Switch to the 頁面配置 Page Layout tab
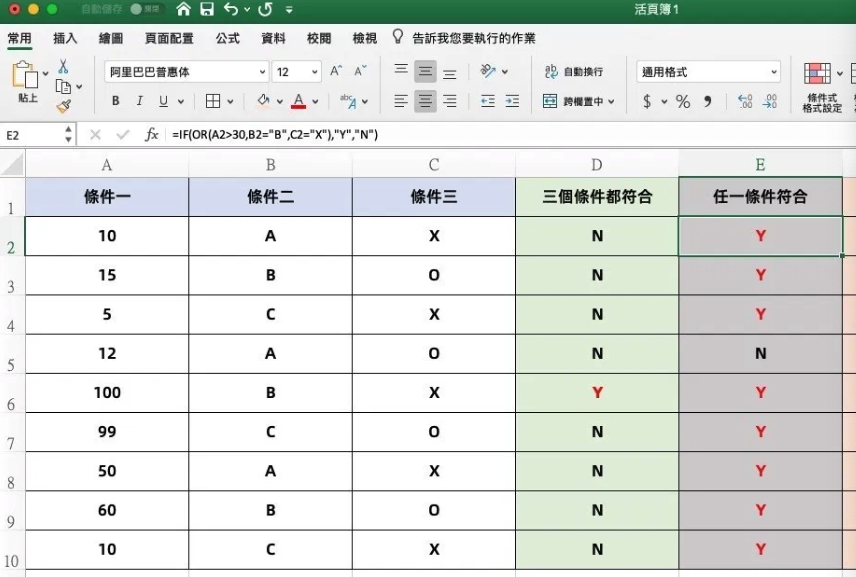This screenshot has width=856, height=577. (169, 38)
